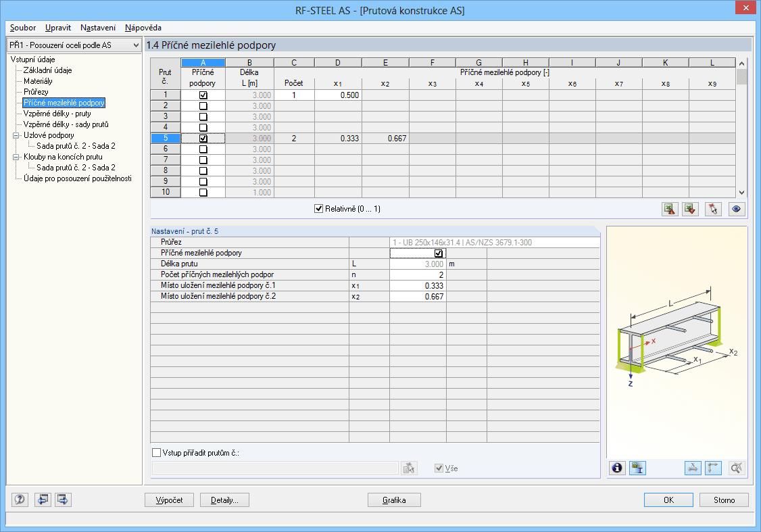
Task: Click the x1 position field showing 0.333 in settings
Action: tap(418, 285)
